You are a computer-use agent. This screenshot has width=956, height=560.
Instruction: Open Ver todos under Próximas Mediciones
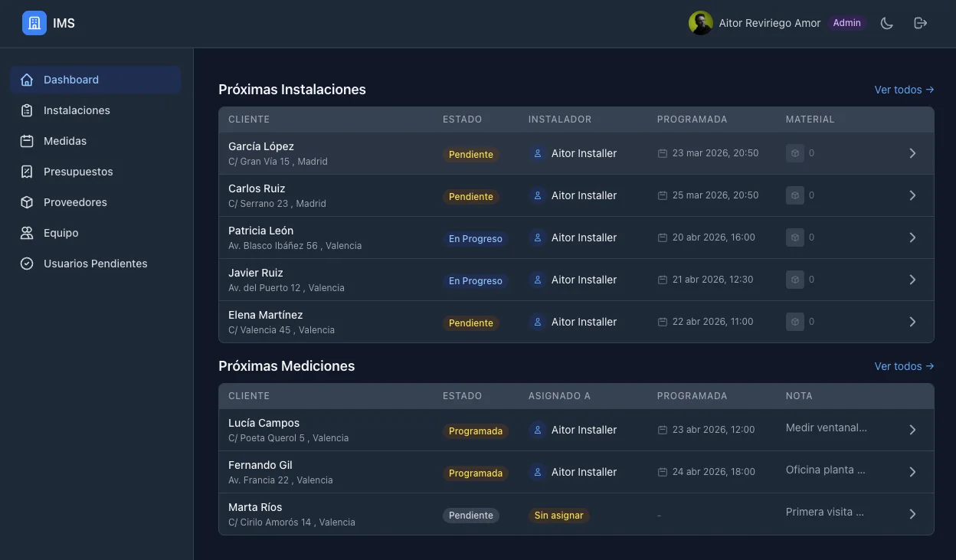tap(904, 365)
